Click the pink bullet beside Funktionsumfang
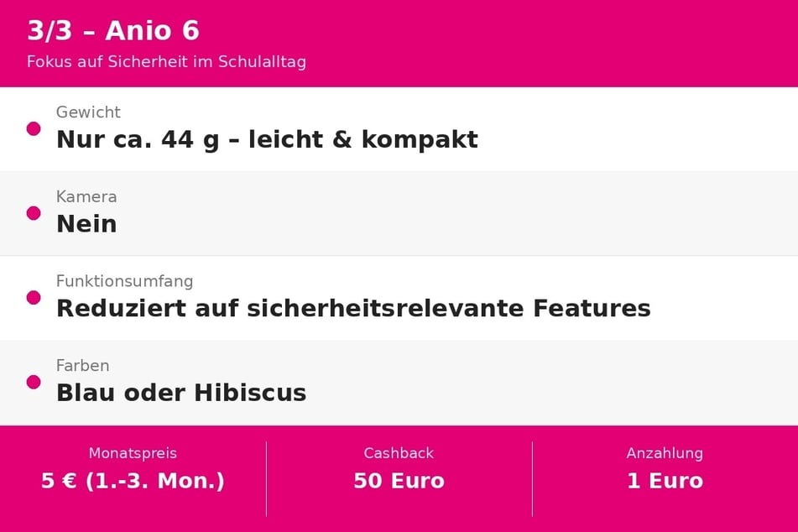This screenshot has height=532, width=798. tap(34, 298)
